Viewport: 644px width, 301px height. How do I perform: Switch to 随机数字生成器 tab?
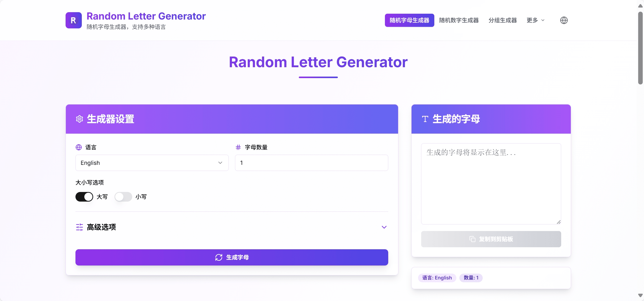(x=459, y=20)
